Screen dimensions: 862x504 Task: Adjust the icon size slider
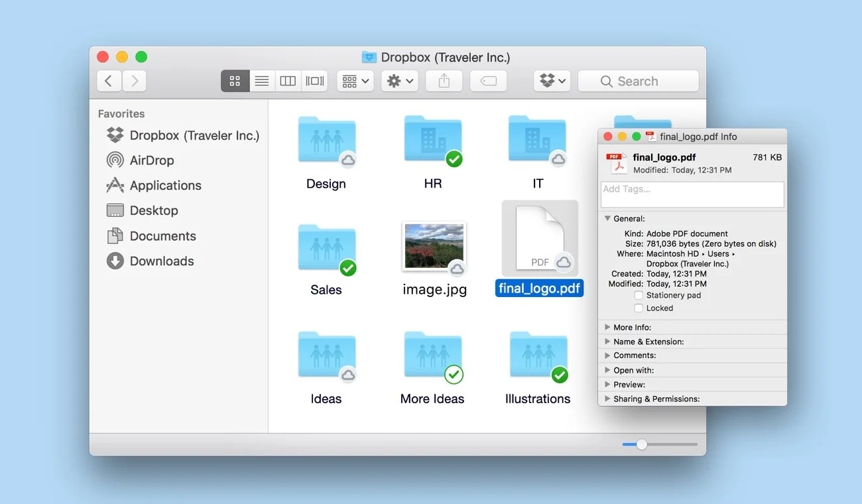[641, 444]
